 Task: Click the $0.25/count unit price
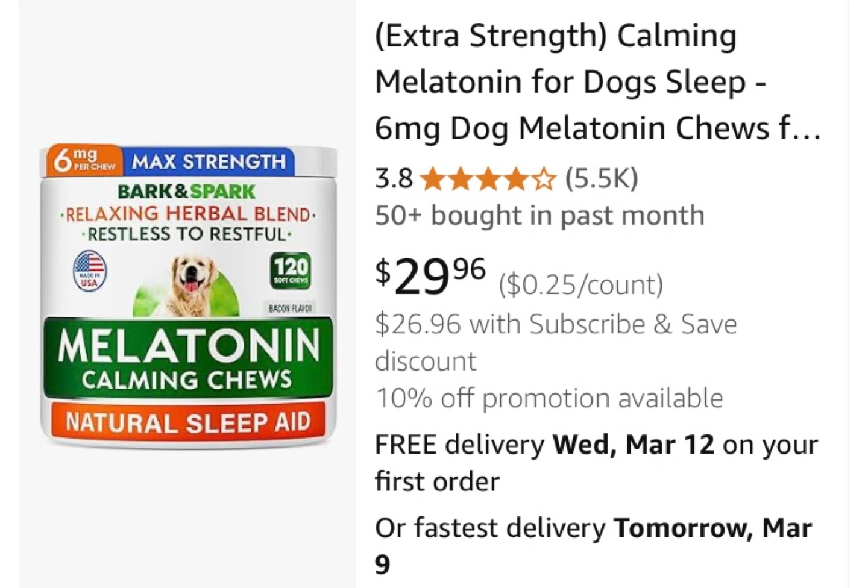point(580,285)
